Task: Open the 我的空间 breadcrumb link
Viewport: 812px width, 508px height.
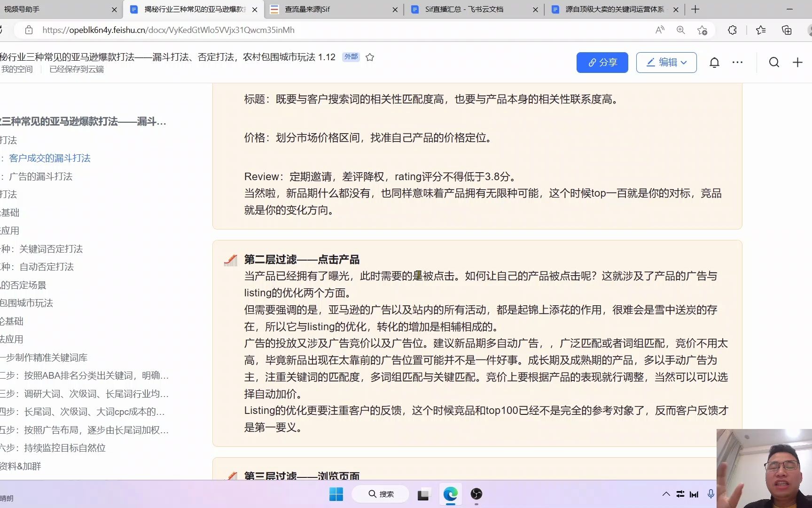Action: coord(17,70)
